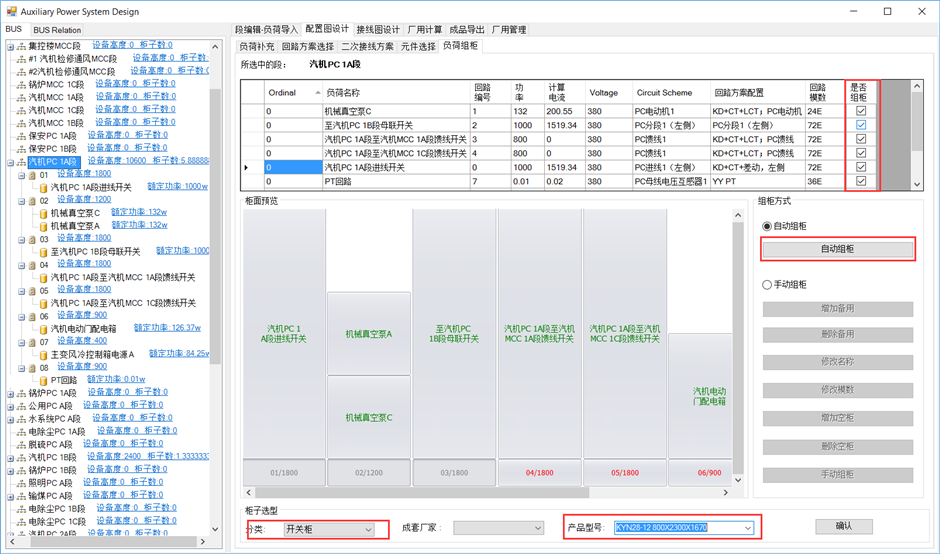Open the 成套厂家 dropdown

pos(499,528)
